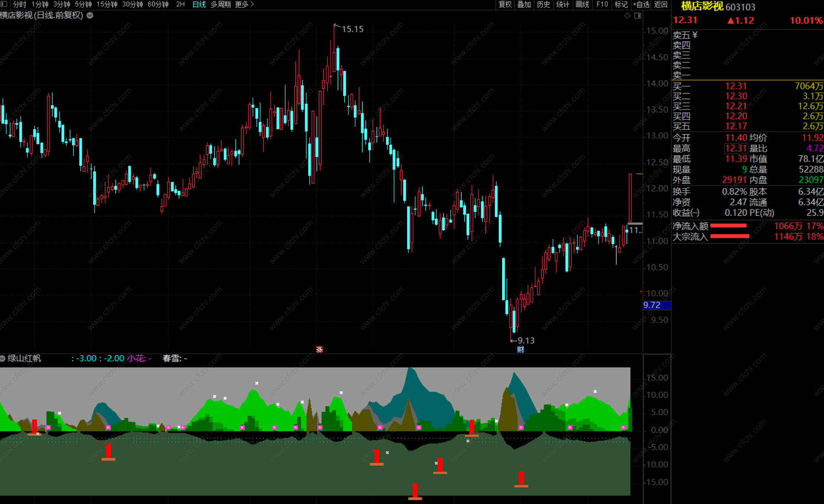824x504 pixels.
Task: Click the red 涨 marker below the chart
Action: (320, 349)
